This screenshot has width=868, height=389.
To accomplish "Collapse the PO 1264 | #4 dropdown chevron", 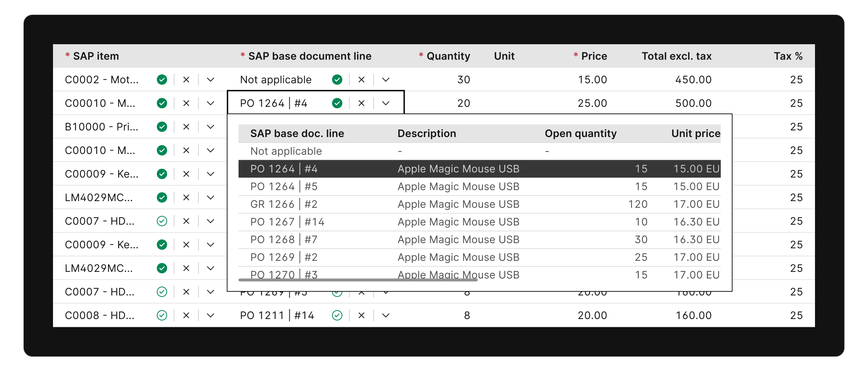I will coord(386,103).
